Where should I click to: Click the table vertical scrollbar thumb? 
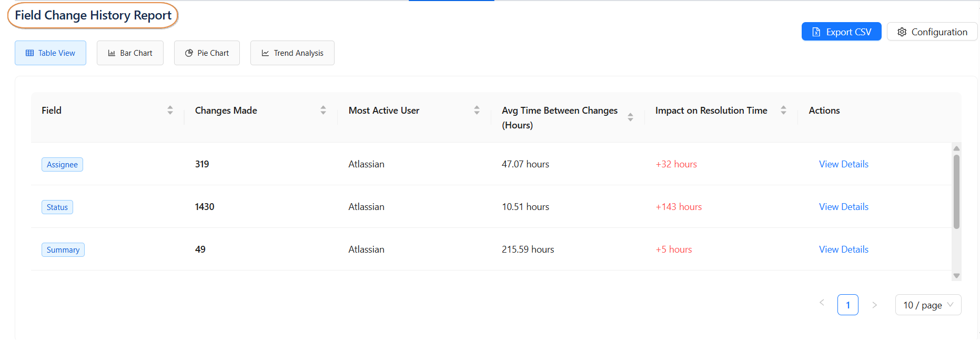tap(956, 192)
